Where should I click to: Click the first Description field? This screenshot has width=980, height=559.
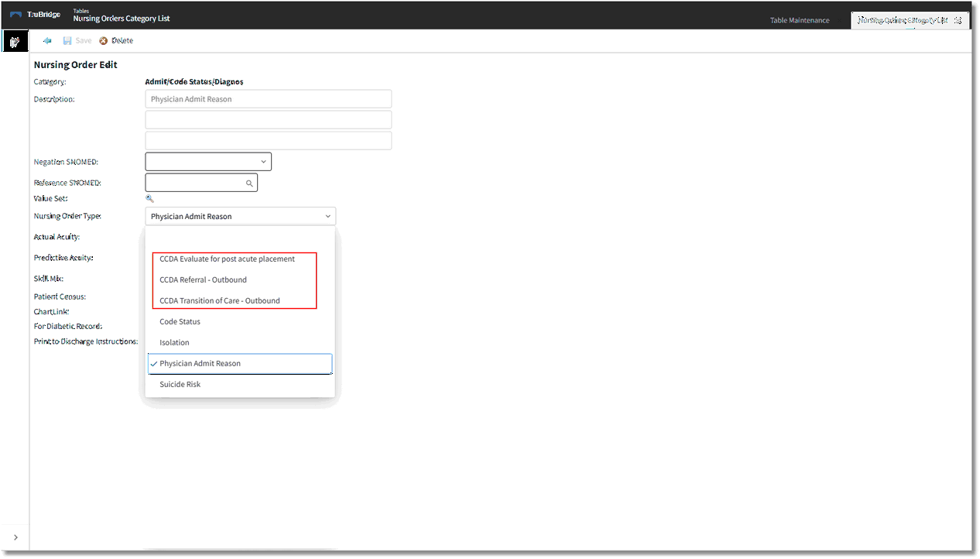[269, 99]
